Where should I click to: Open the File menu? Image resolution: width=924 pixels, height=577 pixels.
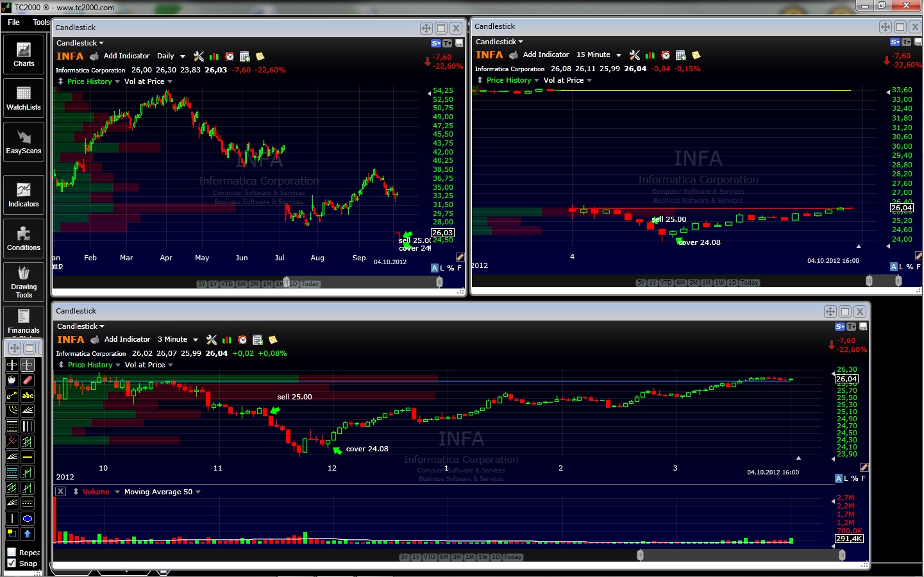[x=13, y=22]
